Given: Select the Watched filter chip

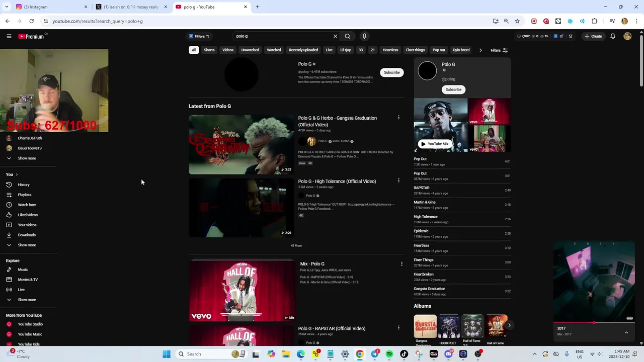Looking at the screenshot, I should 274,50.
